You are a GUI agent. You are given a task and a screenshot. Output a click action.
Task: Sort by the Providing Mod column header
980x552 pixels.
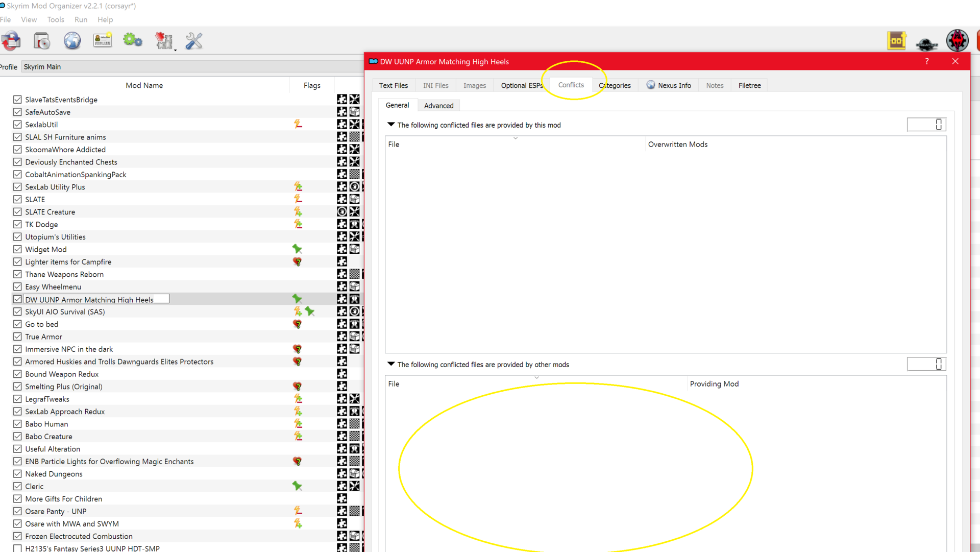[816, 384]
